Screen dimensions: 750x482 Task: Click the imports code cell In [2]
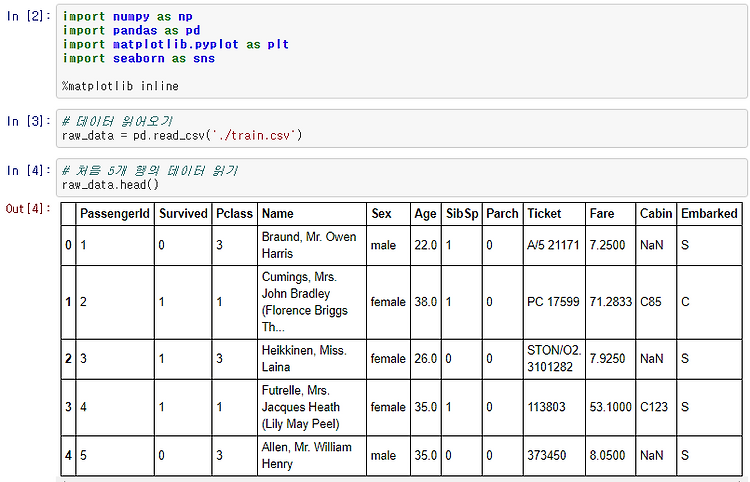click(402, 51)
